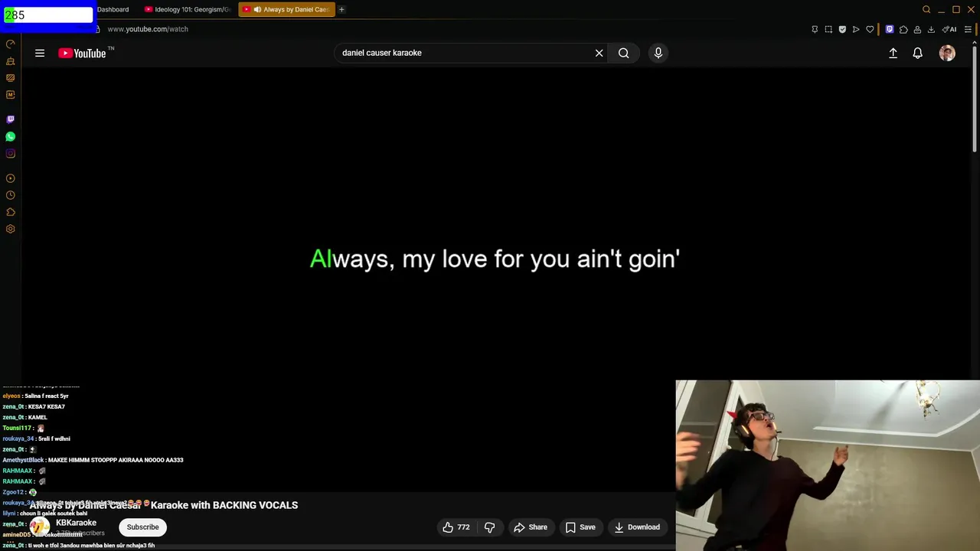The height and width of the screenshot is (551, 980).
Task: Click chat username 'Tounsi117'
Action: pyautogui.click(x=17, y=428)
